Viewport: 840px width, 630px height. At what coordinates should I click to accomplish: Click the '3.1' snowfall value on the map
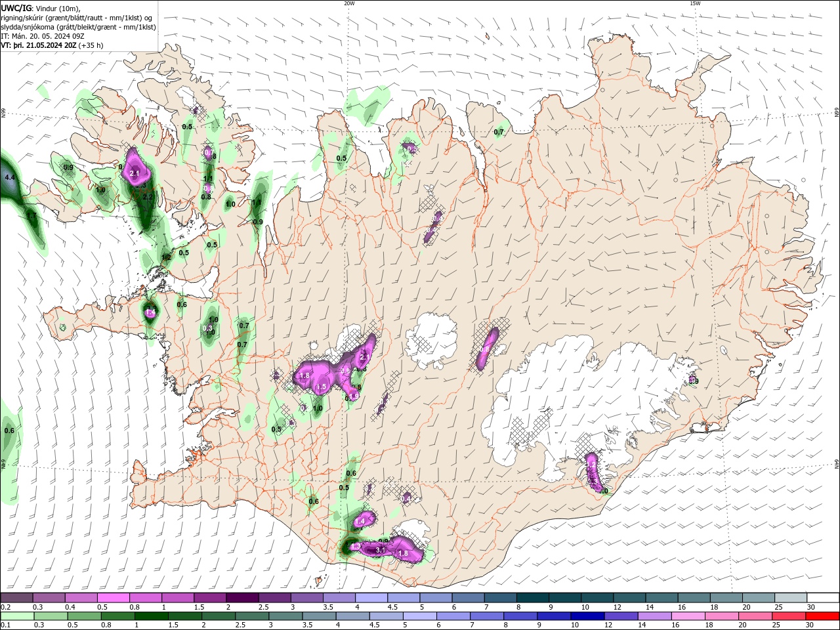click(x=380, y=550)
